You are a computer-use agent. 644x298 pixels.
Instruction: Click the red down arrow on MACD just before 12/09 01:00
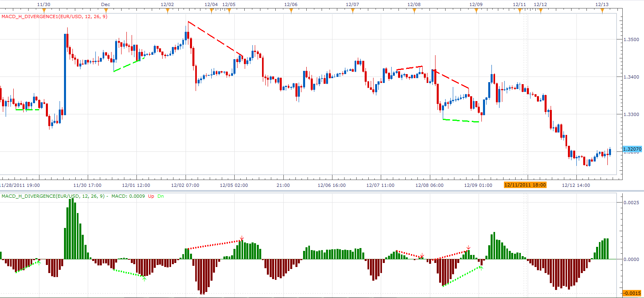pos(469,247)
